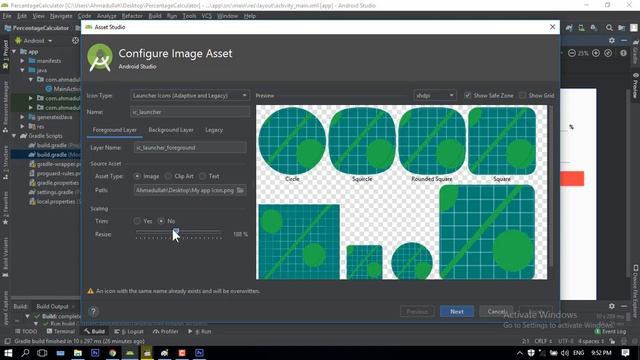Collapse the Gradle Scripts node

(14, 136)
